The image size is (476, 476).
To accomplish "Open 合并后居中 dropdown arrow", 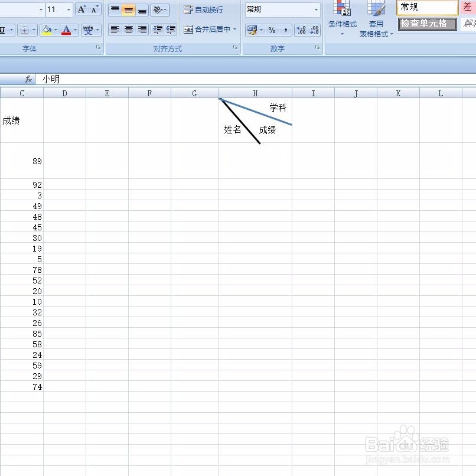I will (234, 30).
